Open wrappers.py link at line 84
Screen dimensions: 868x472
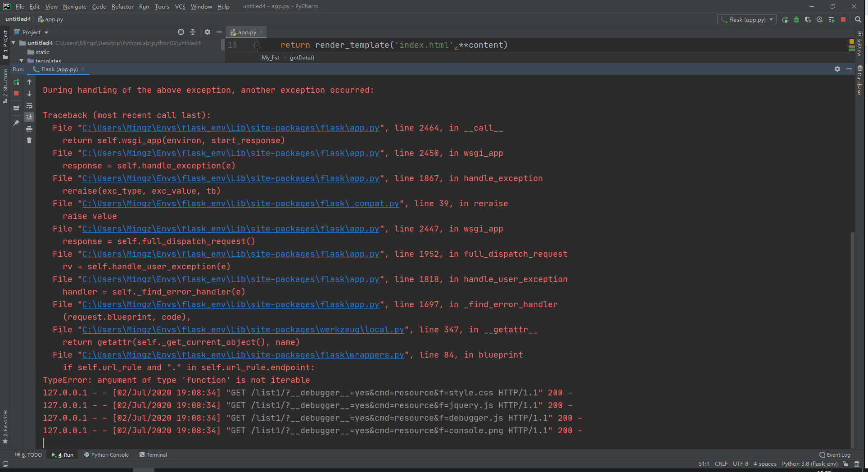point(243,355)
